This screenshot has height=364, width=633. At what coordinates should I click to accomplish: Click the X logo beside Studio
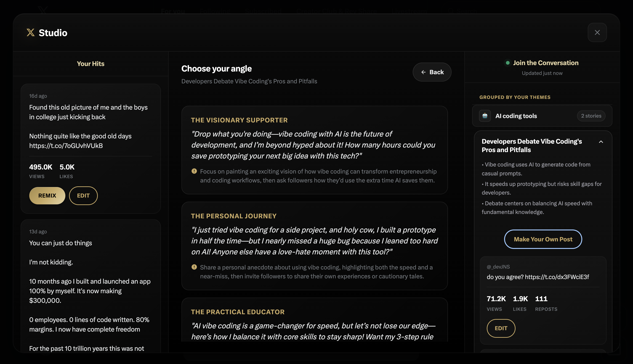(x=31, y=32)
